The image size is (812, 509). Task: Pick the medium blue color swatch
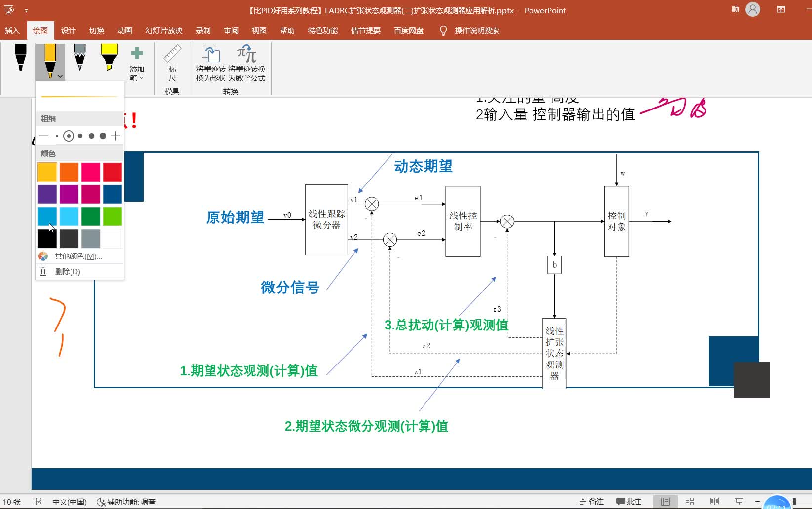pos(47,217)
